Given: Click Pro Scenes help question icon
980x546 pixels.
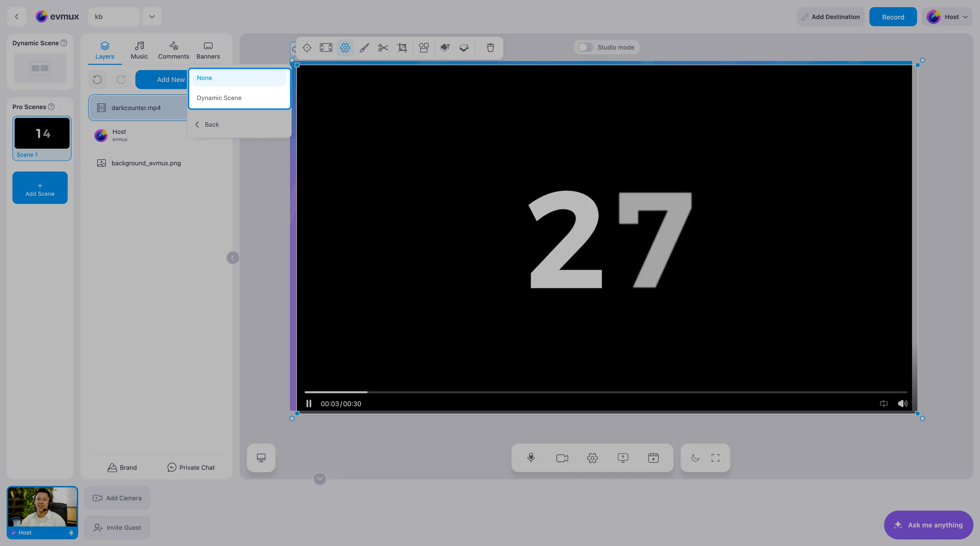Looking at the screenshot, I should [51, 107].
